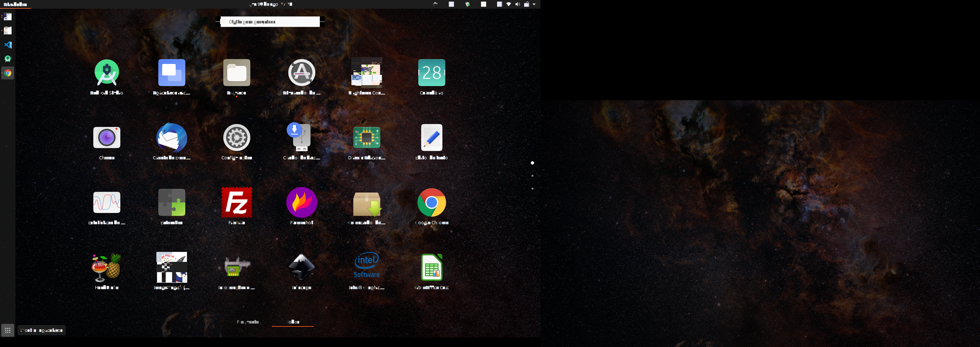Go to the third app grid page dot
Image resolution: width=980 pixels, height=347 pixels.
(532, 189)
